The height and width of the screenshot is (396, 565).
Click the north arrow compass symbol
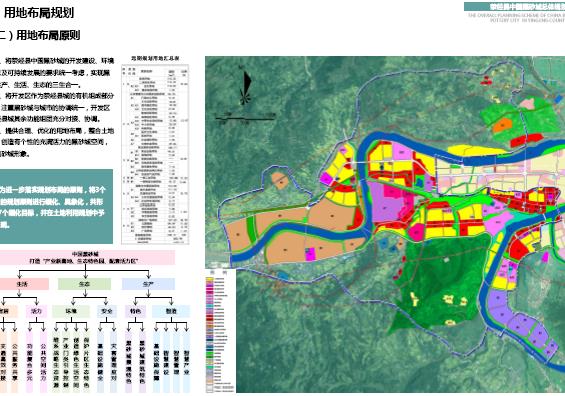246,86
